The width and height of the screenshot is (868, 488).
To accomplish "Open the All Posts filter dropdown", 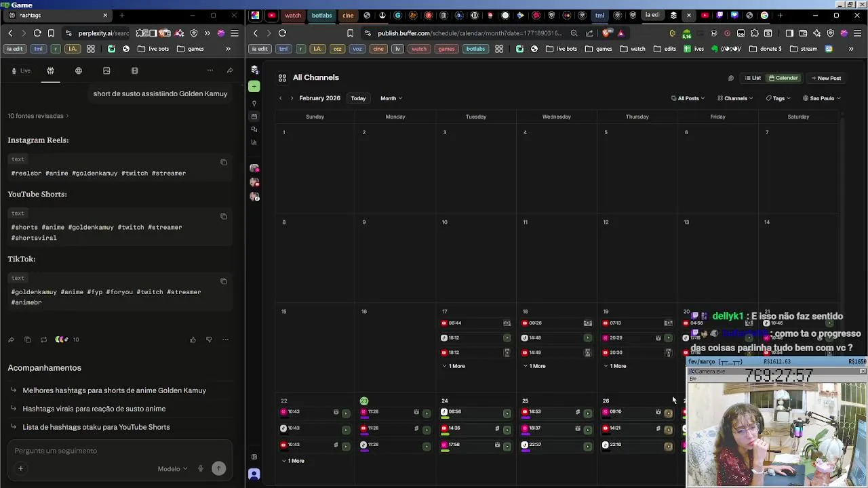I will (688, 98).
